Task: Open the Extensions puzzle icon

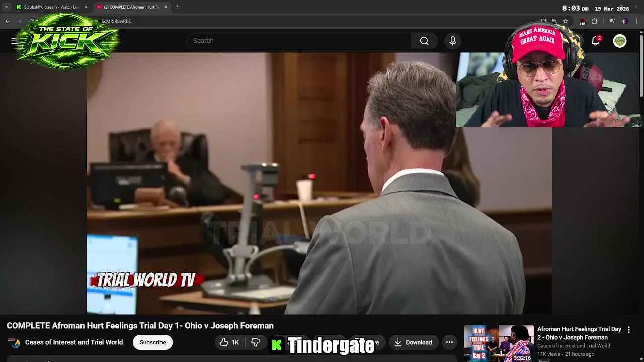Action: point(595,21)
